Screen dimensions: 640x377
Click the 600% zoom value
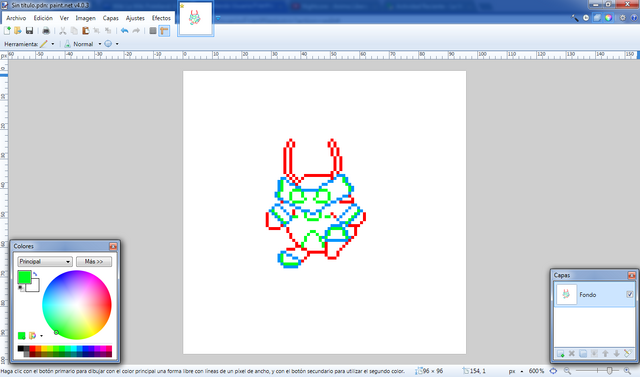coord(536,371)
